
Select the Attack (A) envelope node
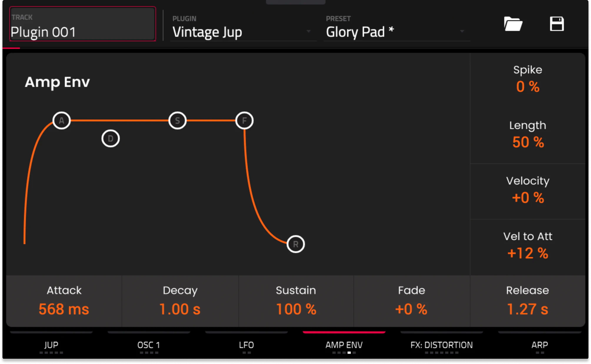click(x=61, y=120)
